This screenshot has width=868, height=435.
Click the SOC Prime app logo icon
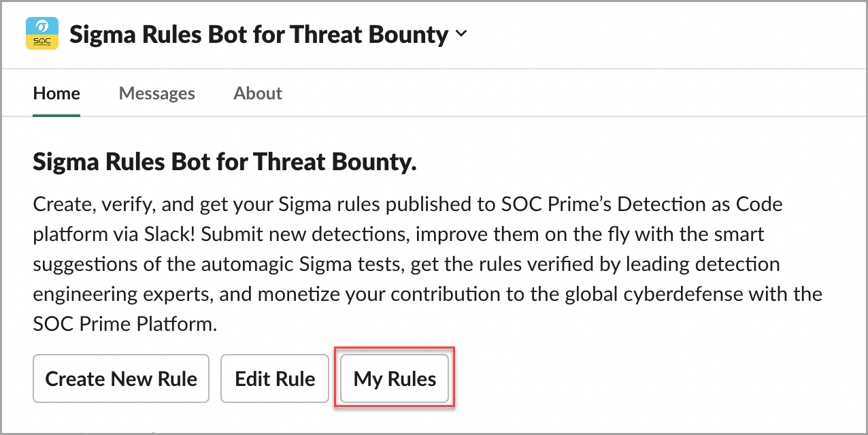pos(41,33)
